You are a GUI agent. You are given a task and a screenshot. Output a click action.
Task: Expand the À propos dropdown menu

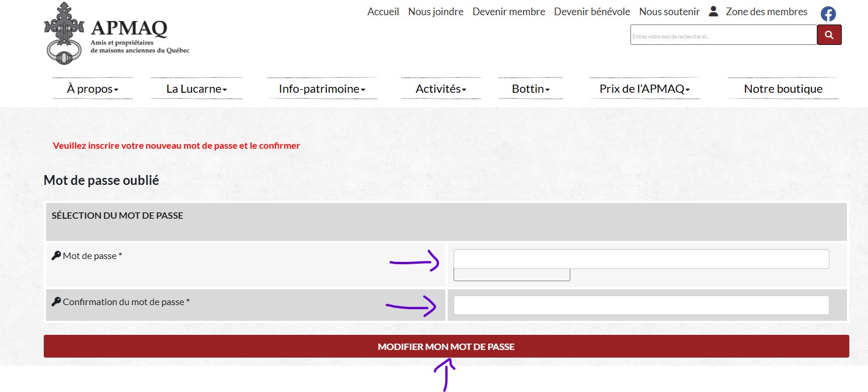coord(93,89)
